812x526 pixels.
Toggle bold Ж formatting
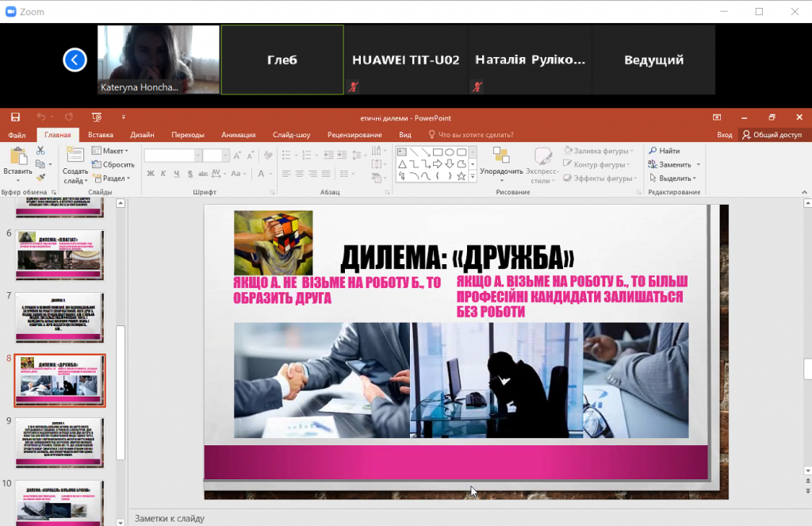pos(150,174)
